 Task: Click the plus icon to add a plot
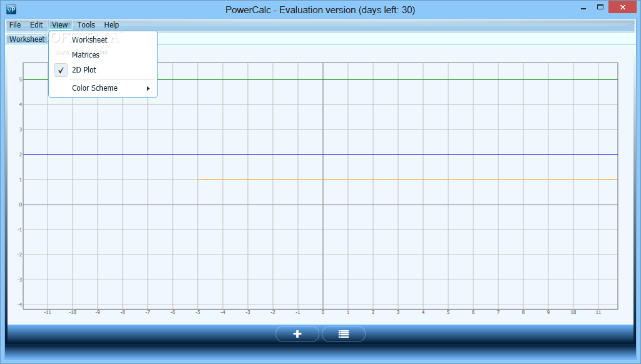297,334
